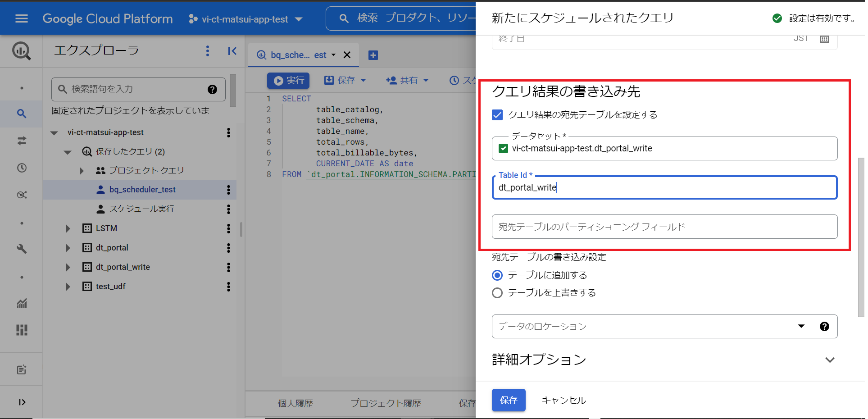This screenshot has width=868, height=419.
Task: Click the 実行 run button
Action: coord(288,81)
